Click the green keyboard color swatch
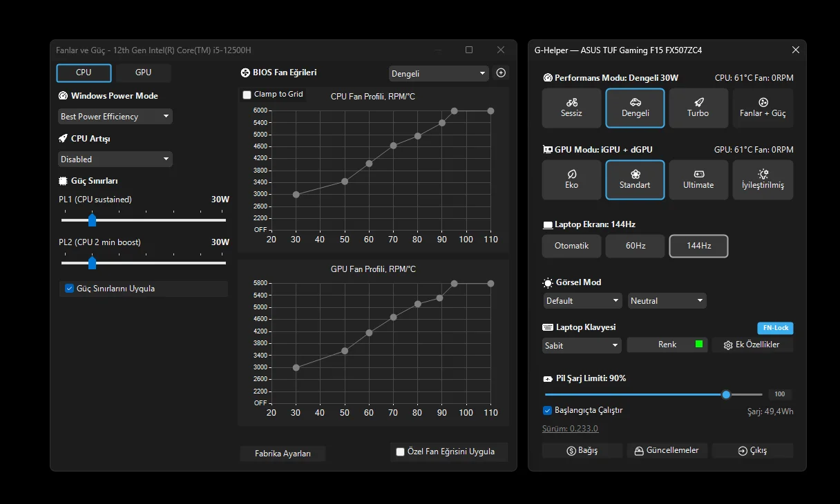The height and width of the screenshot is (504, 840). 699,344
